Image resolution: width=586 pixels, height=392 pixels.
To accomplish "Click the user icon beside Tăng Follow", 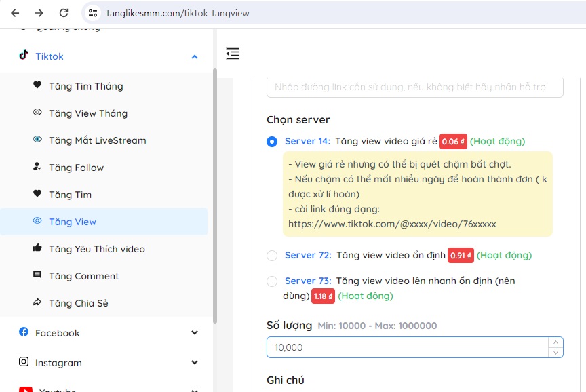I will (37, 166).
